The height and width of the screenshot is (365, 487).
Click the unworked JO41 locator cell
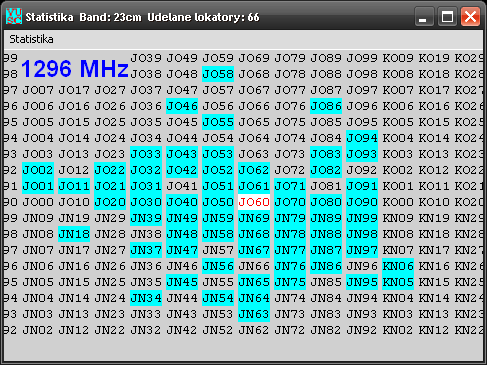click(182, 186)
